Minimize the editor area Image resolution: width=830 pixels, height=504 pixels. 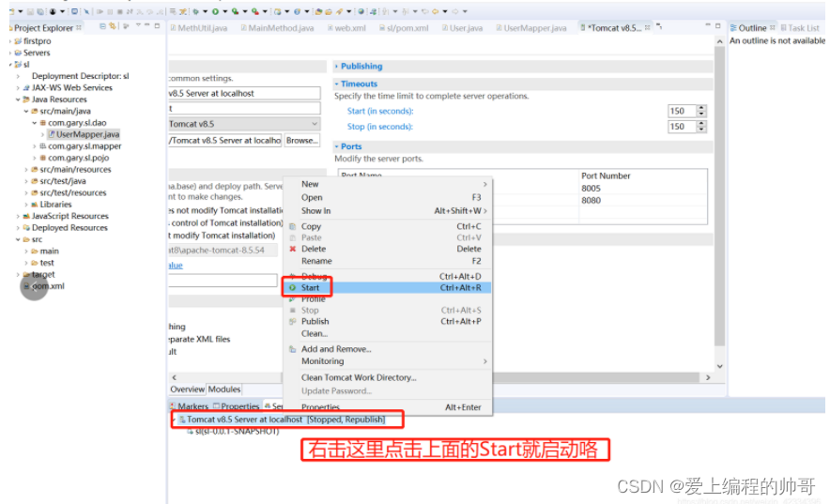click(708, 25)
